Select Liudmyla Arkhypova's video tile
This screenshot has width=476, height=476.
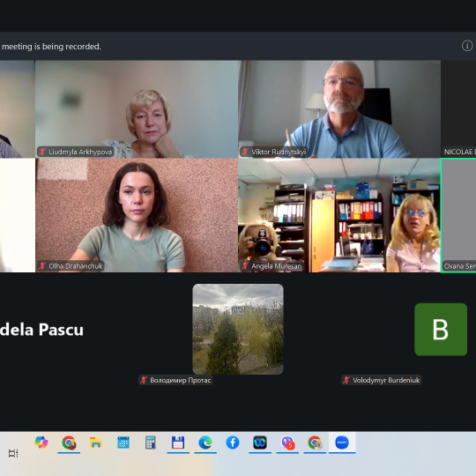pos(137,109)
